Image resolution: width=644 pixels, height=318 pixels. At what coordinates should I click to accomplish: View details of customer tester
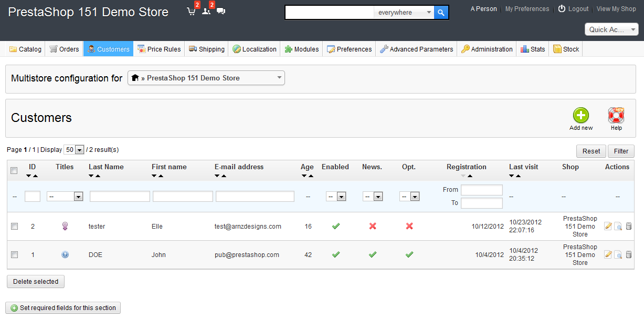(618, 227)
